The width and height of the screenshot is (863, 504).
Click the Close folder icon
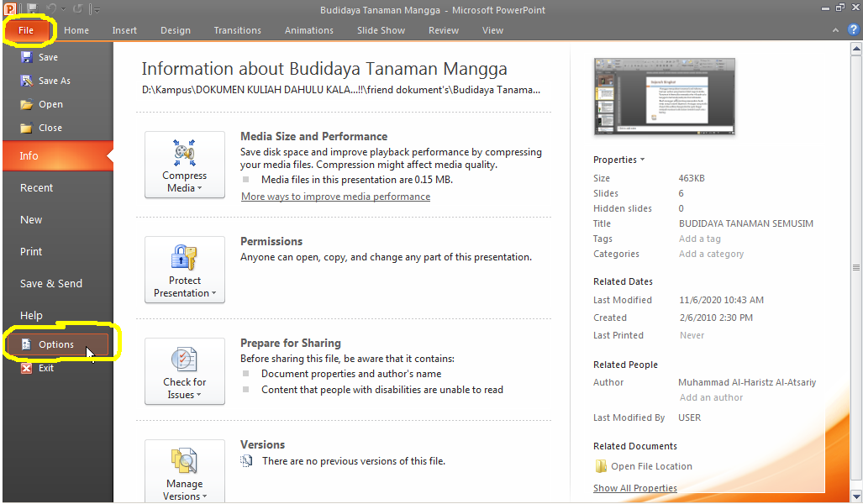pos(26,128)
